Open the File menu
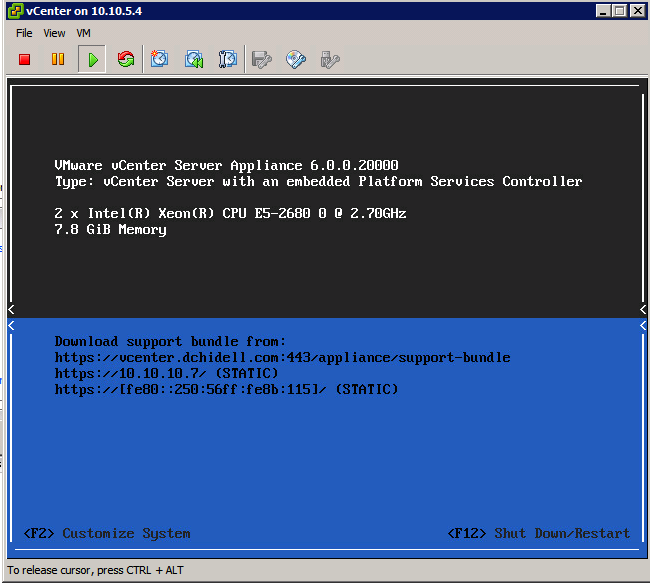Image resolution: width=650 pixels, height=585 pixels. (x=24, y=33)
